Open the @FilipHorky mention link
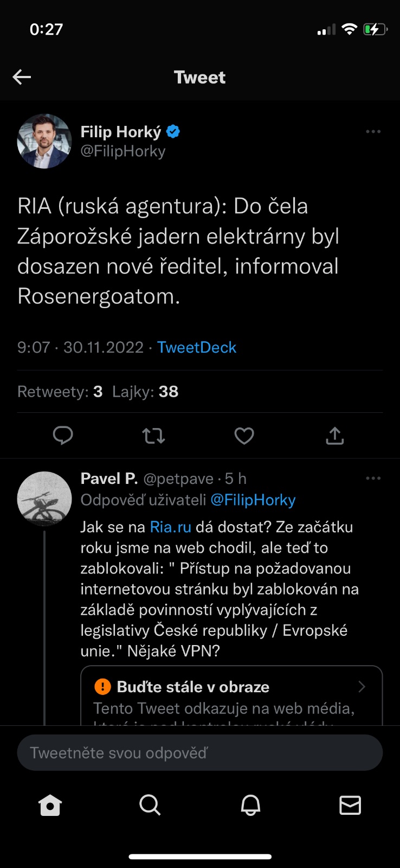The height and width of the screenshot is (868, 400). tap(253, 500)
